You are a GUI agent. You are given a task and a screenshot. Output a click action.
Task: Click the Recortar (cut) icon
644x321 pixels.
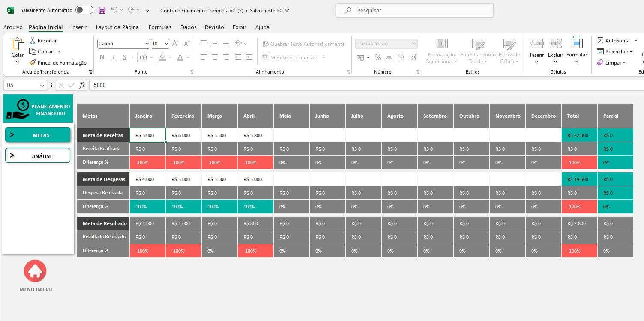[x=32, y=40]
